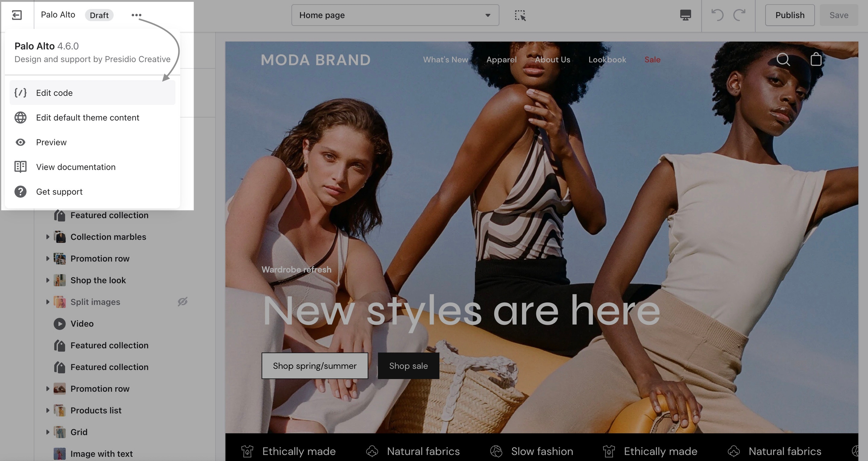The image size is (868, 461).
Task: Open the shopping bag cart icon
Action: click(x=816, y=60)
